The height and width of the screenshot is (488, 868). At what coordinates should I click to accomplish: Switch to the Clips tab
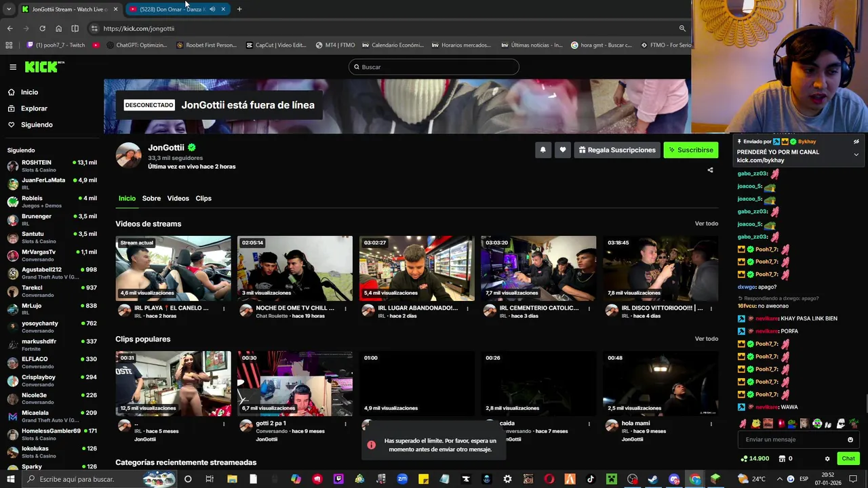203,199
